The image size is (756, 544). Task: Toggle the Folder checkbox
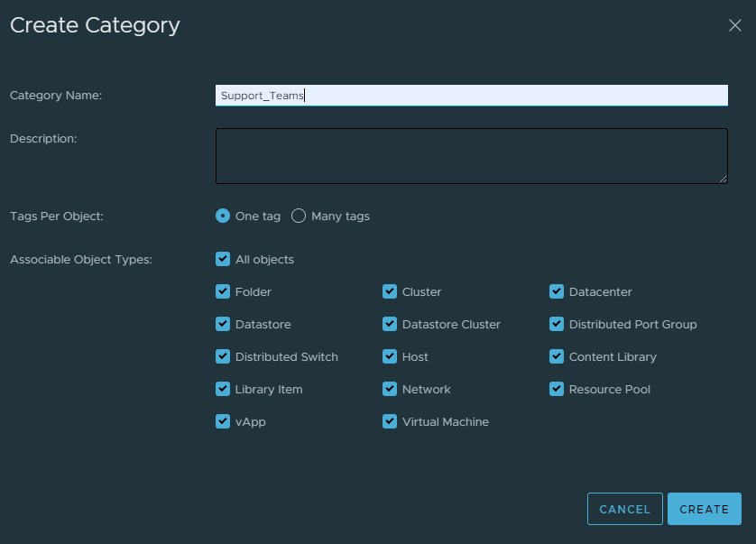(x=223, y=292)
